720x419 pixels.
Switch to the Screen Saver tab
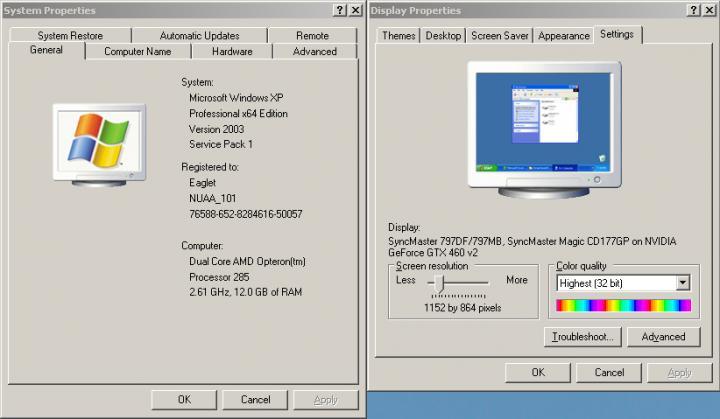pos(499,36)
